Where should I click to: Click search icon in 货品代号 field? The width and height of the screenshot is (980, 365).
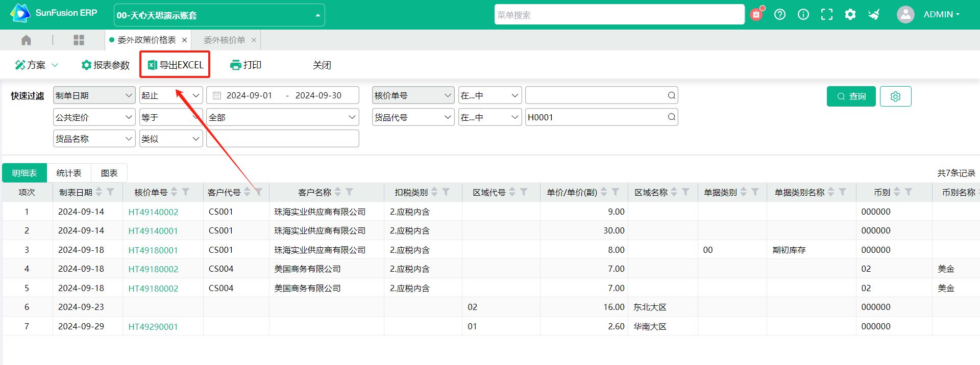click(672, 117)
